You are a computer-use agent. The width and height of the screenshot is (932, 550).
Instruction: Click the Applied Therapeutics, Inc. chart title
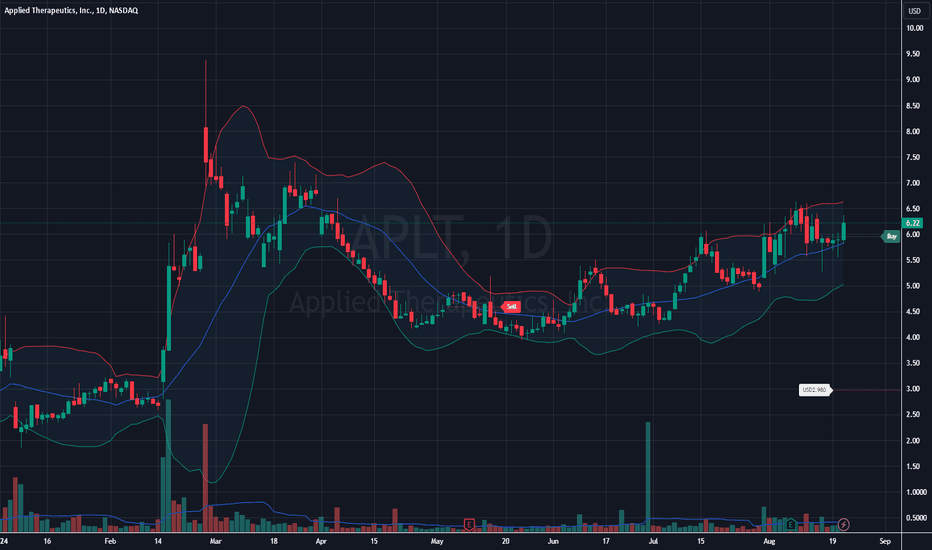[71, 10]
